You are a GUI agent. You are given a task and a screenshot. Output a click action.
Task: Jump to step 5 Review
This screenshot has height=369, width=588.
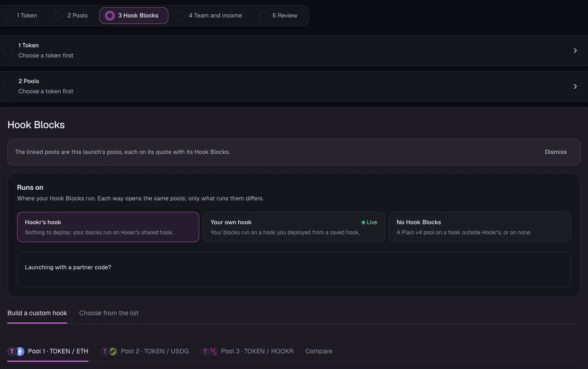[279, 16]
